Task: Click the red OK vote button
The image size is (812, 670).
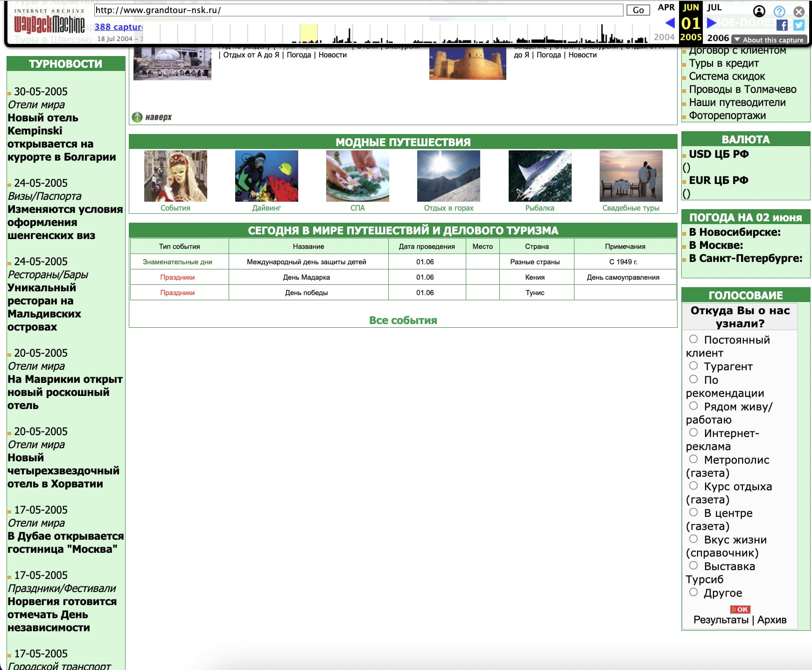Action: tap(740, 609)
